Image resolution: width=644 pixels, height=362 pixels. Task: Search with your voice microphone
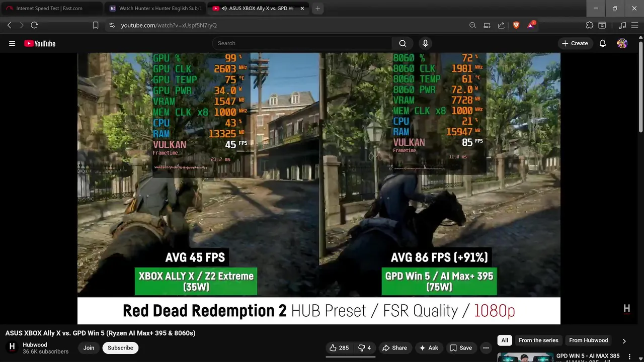point(426,43)
